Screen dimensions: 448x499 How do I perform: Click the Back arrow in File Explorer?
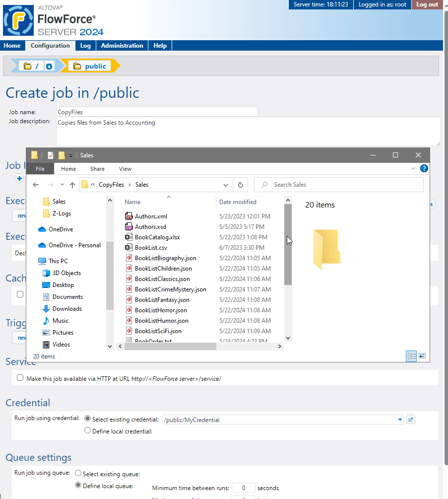pos(36,185)
